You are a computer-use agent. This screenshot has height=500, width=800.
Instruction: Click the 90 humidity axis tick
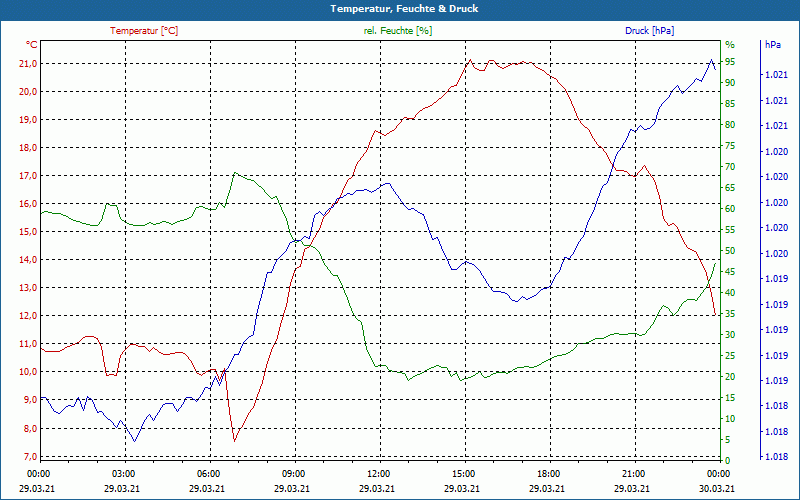pyautogui.click(x=730, y=83)
